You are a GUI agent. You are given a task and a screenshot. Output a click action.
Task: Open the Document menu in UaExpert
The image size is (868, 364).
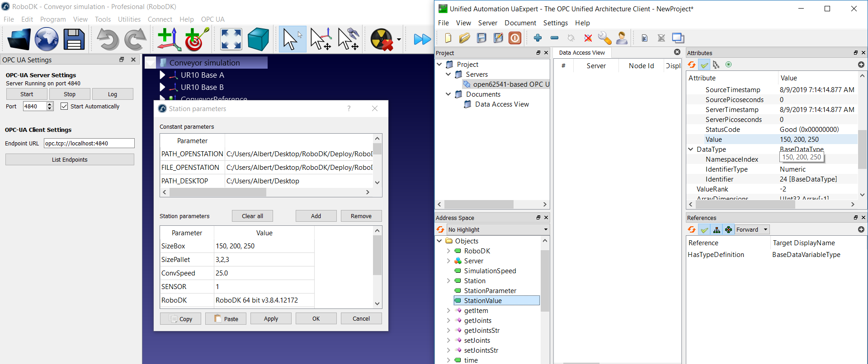point(520,23)
